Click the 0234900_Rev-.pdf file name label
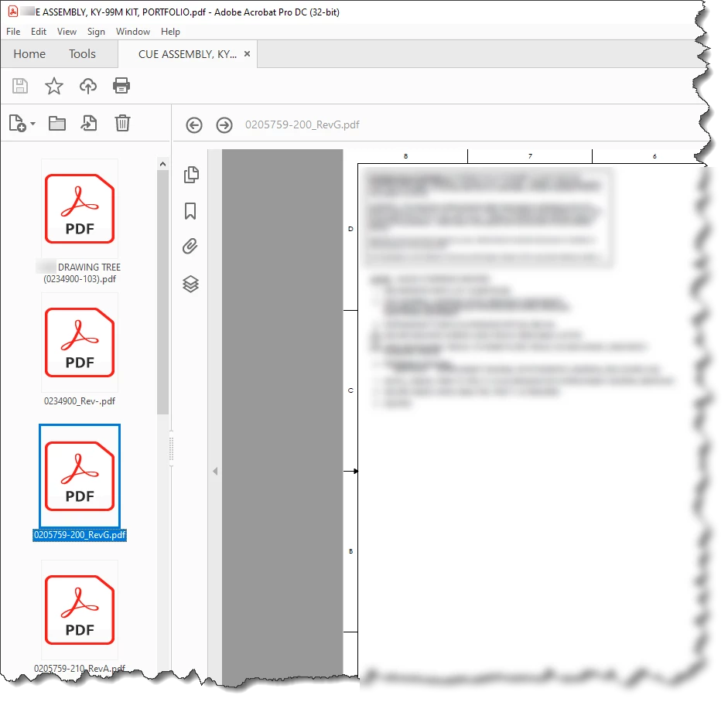Screen dimensions: 728x702 pos(80,401)
